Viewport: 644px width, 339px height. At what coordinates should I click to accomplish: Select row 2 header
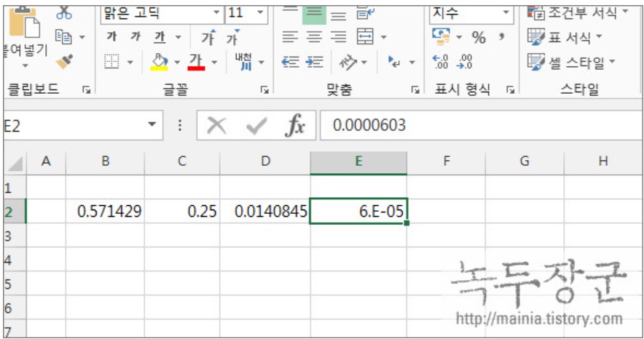pos(15,212)
